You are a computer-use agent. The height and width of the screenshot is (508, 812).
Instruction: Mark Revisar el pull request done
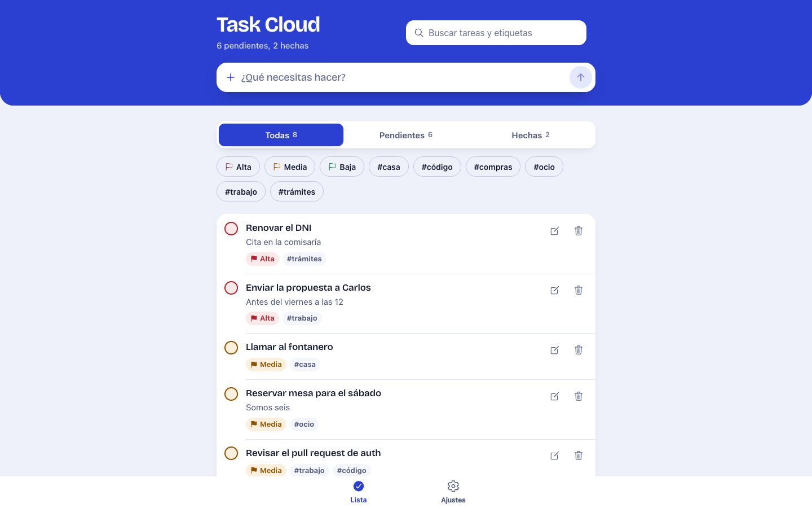tap(231, 453)
